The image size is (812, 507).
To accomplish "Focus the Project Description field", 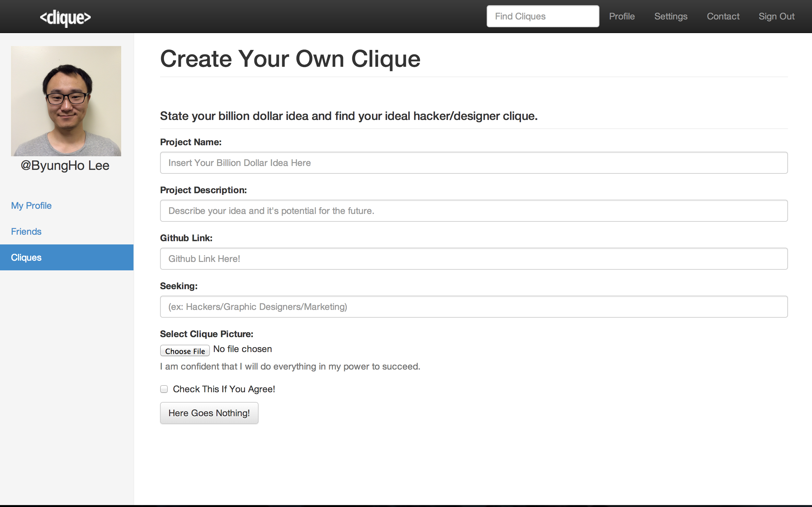I will [x=473, y=211].
